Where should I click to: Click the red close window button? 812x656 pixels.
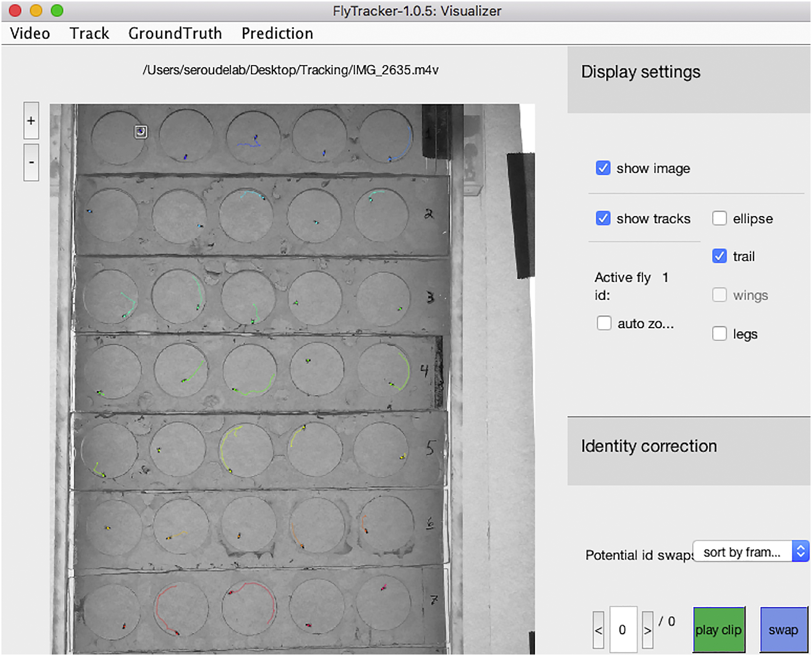[x=15, y=11]
